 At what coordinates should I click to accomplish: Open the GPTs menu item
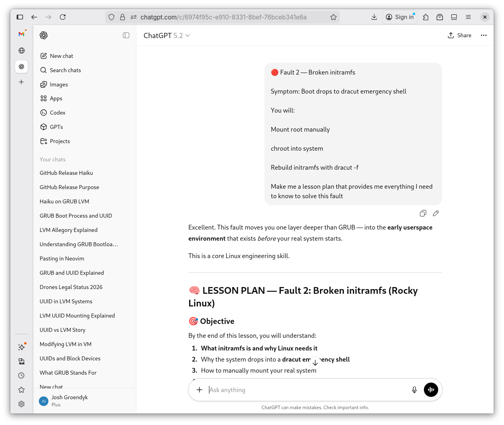tap(56, 127)
